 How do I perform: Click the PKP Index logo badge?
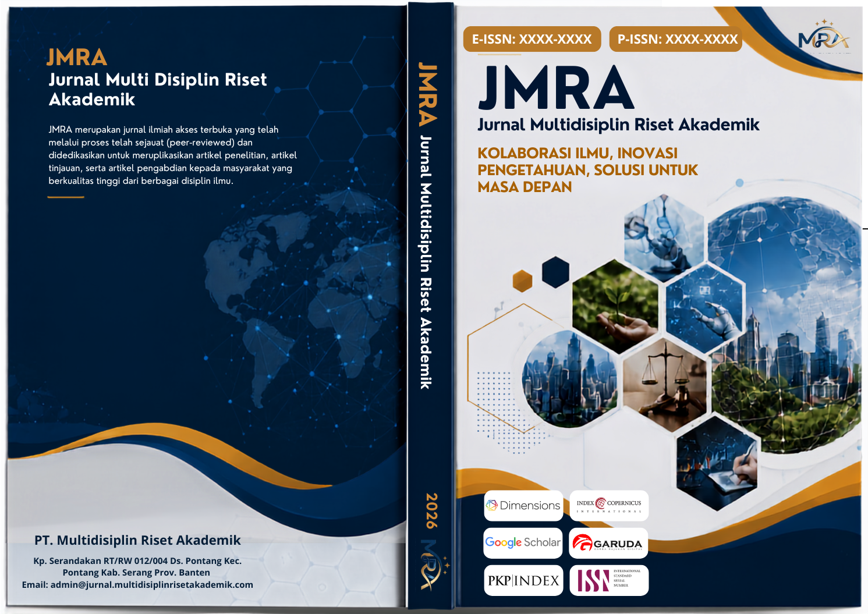tap(523, 580)
